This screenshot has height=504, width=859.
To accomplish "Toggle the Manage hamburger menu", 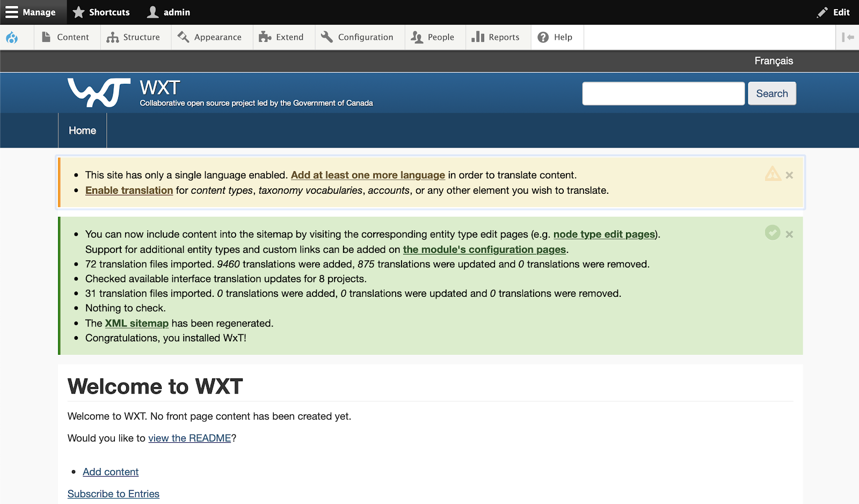I will (x=33, y=12).
